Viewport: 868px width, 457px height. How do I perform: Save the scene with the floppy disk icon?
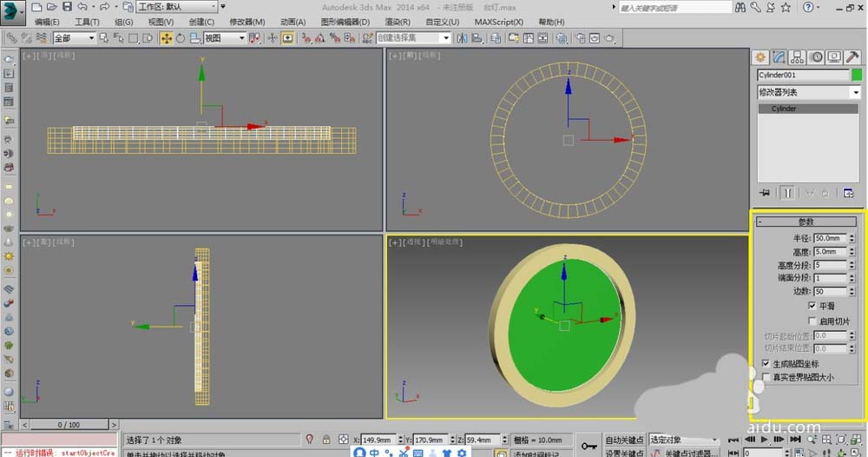(67, 7)
